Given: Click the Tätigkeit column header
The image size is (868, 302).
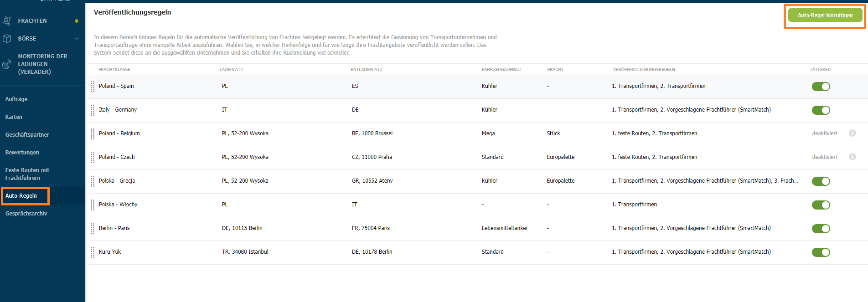Looking at the screenshot, I should click(x=821, y=70).
